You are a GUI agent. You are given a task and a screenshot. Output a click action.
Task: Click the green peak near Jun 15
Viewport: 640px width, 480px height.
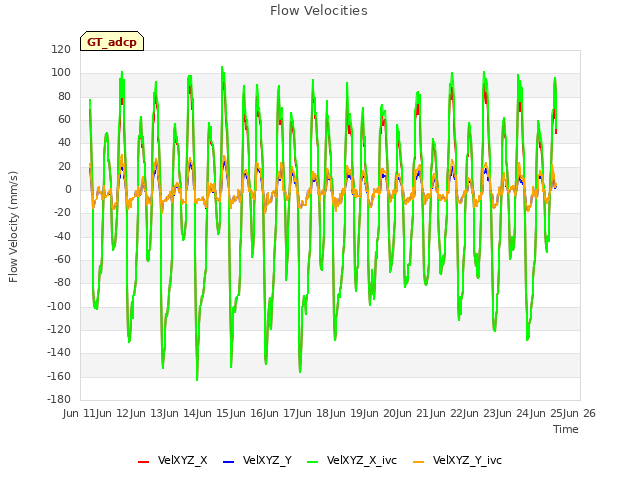point(222,68)
